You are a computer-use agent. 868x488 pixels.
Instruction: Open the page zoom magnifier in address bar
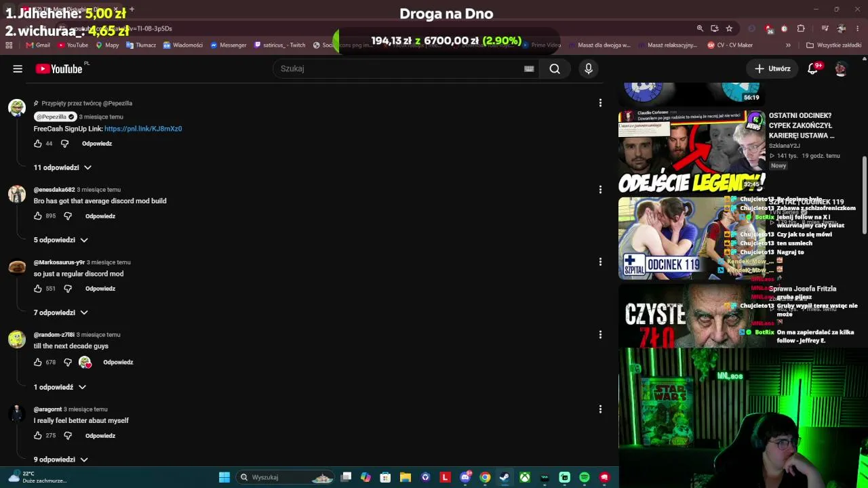(x=700, y=28)
